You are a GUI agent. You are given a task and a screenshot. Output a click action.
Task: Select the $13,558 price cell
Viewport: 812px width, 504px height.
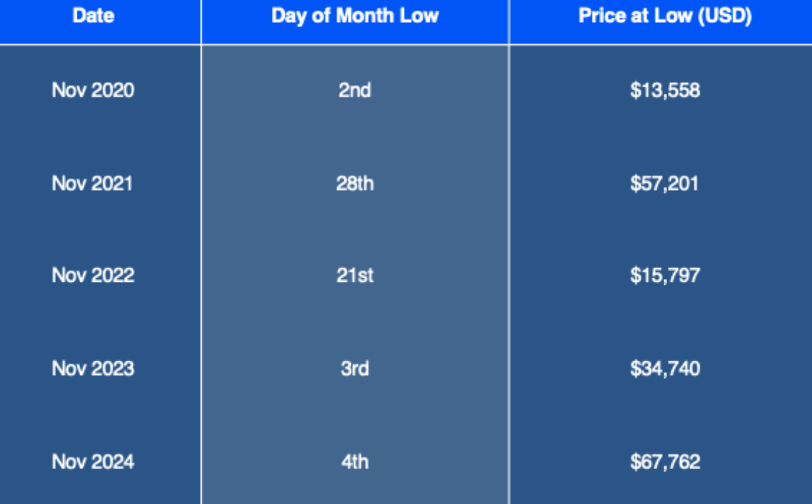(664, 90)
